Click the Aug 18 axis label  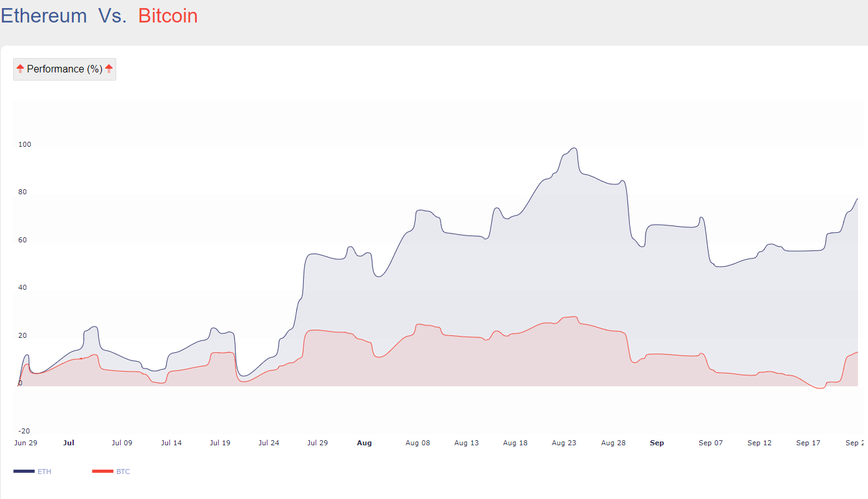[515, 443]
